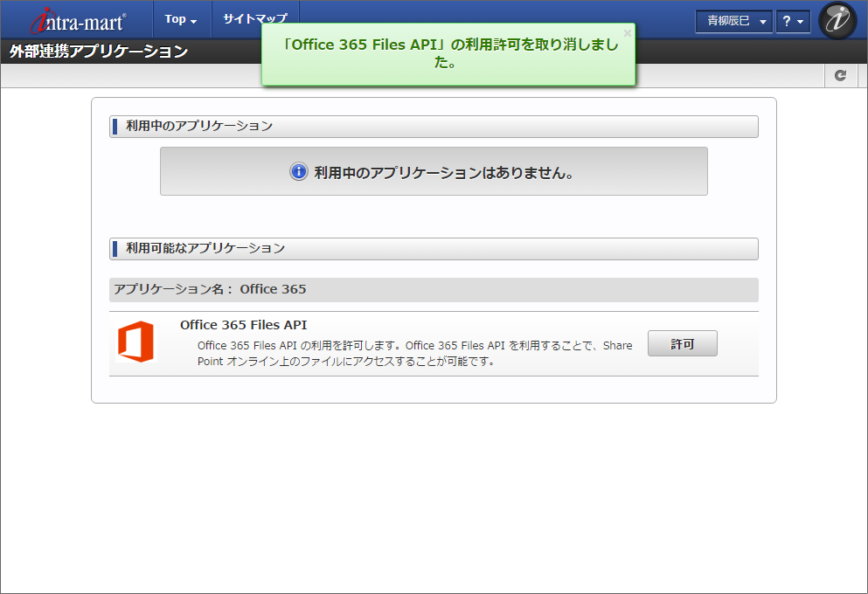
Task: Click the refresh reload icon
Action: [840, 75]
